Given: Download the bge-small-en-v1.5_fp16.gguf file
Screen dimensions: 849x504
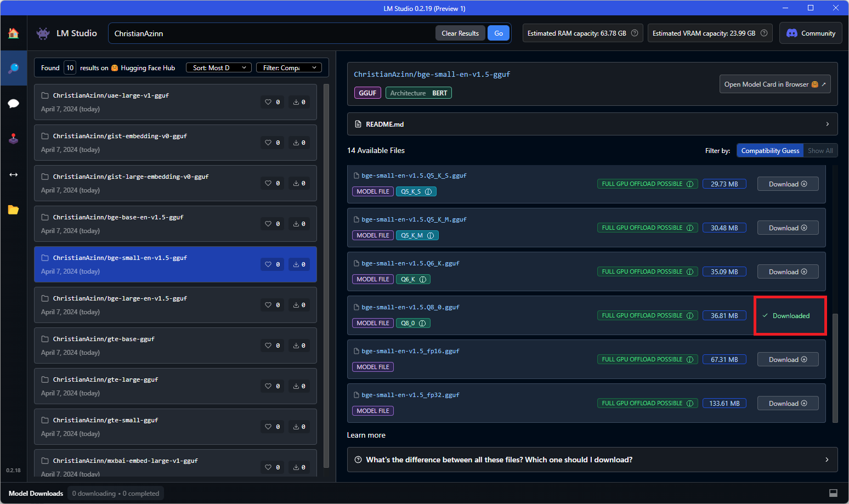Looking at the screenshot, I should pyautogui.click(x=788, y=360).
